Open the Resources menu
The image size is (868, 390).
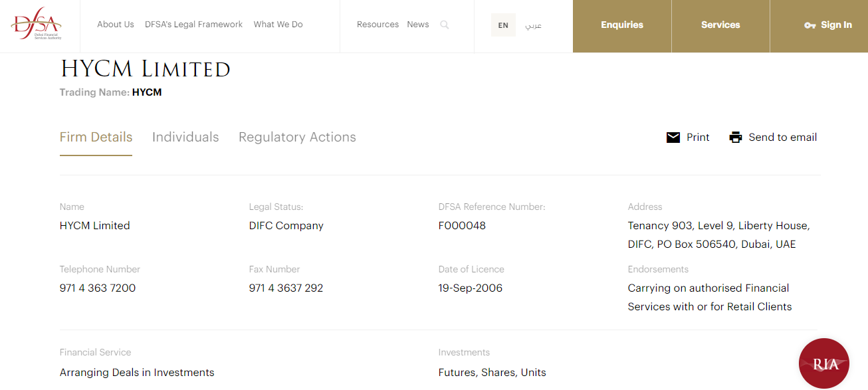378,25
